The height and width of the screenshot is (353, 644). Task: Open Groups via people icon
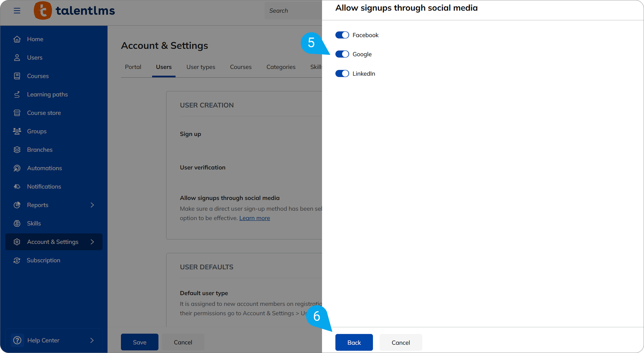tap(17, 131)
